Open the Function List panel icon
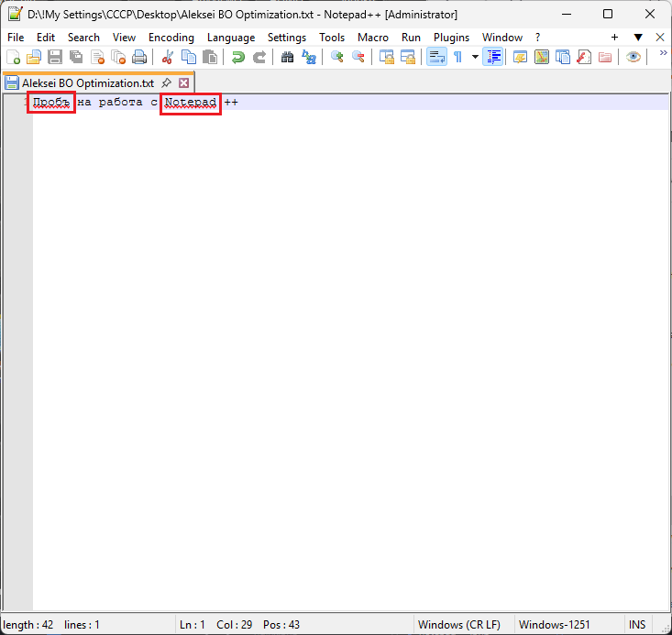 (584, 57)
